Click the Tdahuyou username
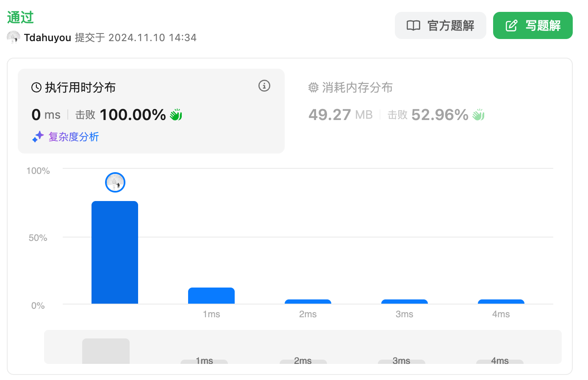588x380 pixels. click(x=47, y=38)
